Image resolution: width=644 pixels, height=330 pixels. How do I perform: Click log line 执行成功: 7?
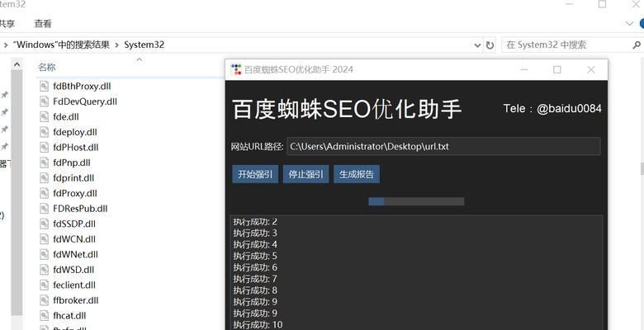[x=255, y=279]
